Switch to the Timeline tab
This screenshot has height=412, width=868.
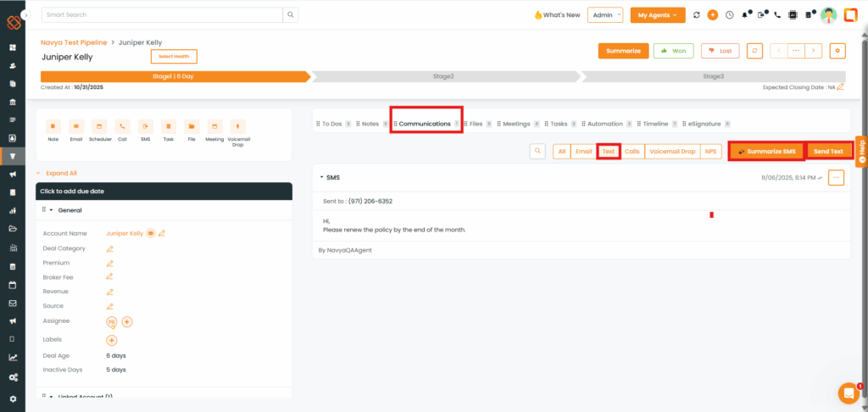tap(654, 124)
